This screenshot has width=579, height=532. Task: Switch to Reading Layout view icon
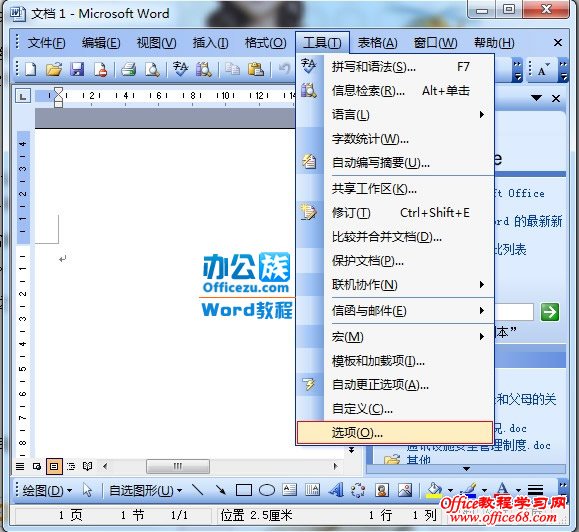point(88,467)
